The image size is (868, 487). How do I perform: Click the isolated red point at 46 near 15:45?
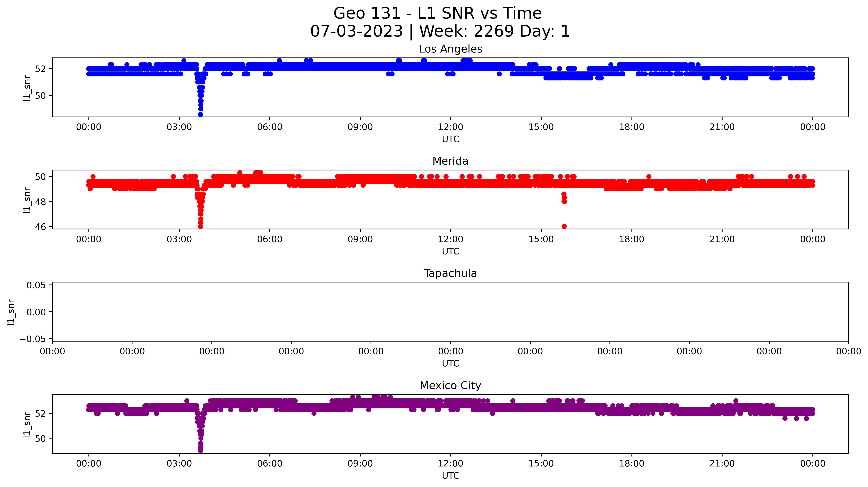click(x=564, y=227)
